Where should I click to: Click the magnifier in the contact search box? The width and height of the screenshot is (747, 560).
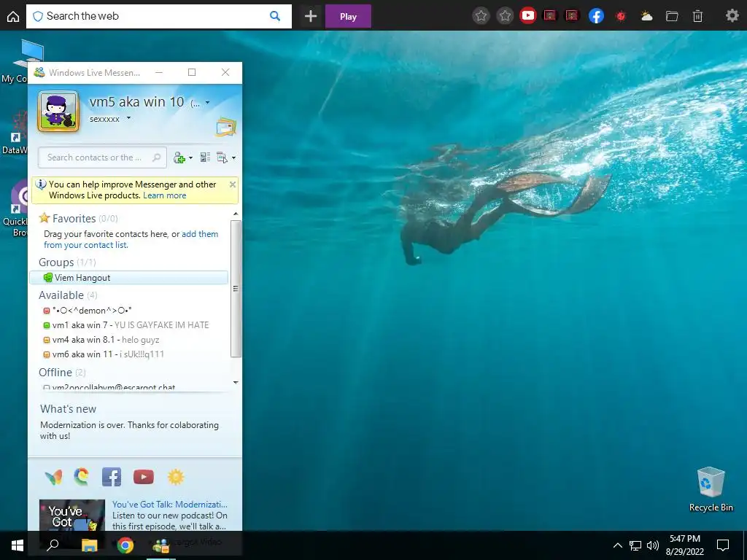coord(156,157)
